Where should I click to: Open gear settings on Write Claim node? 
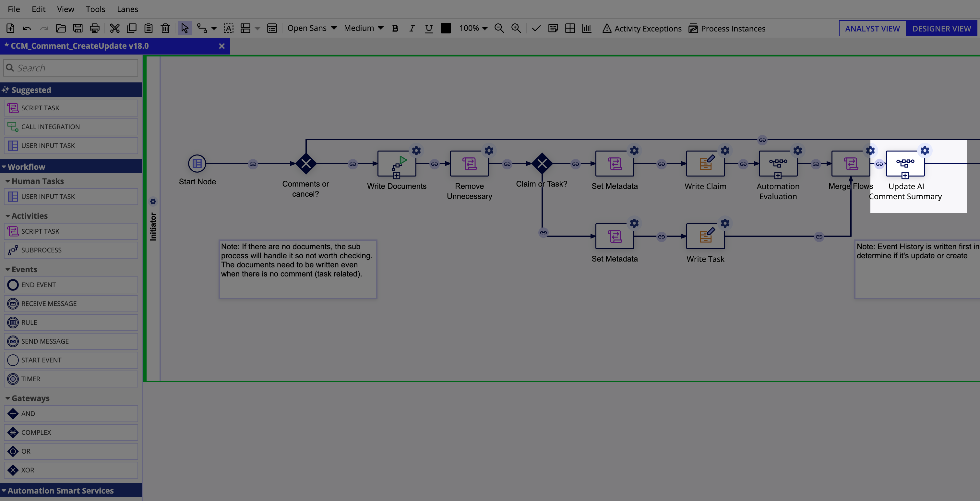pyautogui.click(x=725, y=150)
